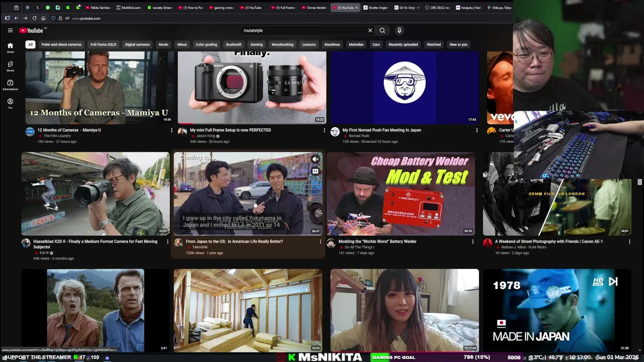The height and width of the screenshot is (362, 644).
Task: Filter by New to you chip
Action: point(458,45)
